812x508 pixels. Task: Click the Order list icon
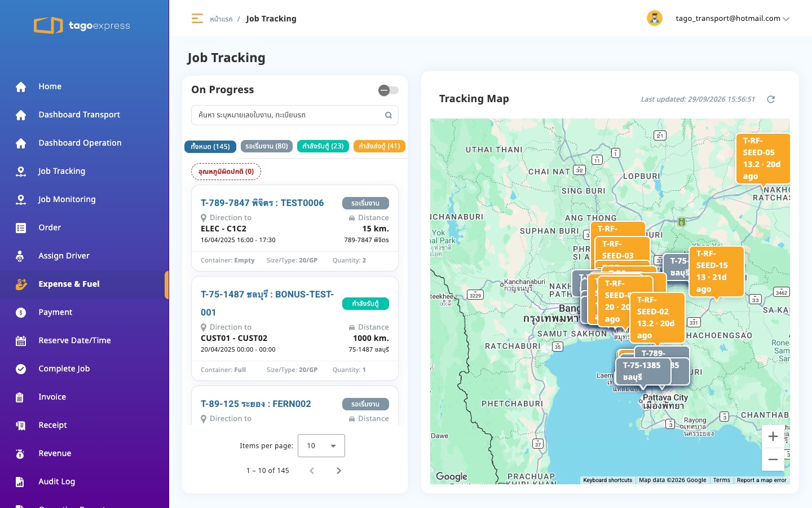(21, 228)
